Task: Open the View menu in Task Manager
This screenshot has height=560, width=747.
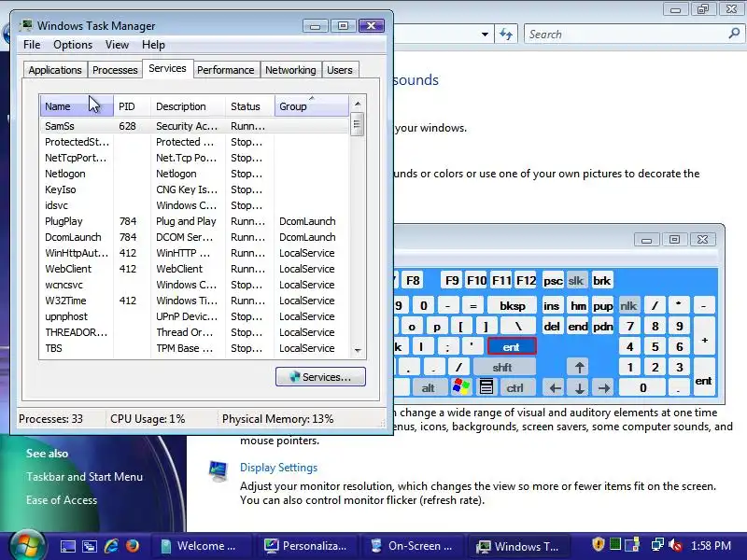Action: 117,45
